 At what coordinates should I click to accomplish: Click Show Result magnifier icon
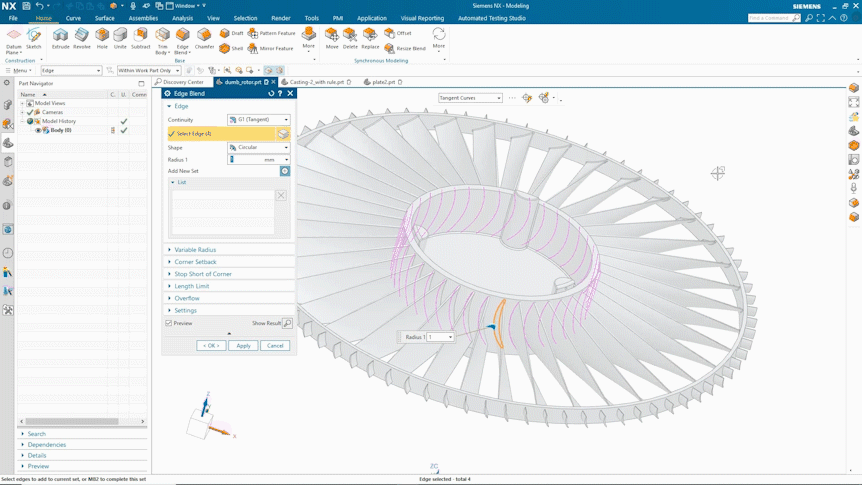pyautogui.click(x=287, y=323)
